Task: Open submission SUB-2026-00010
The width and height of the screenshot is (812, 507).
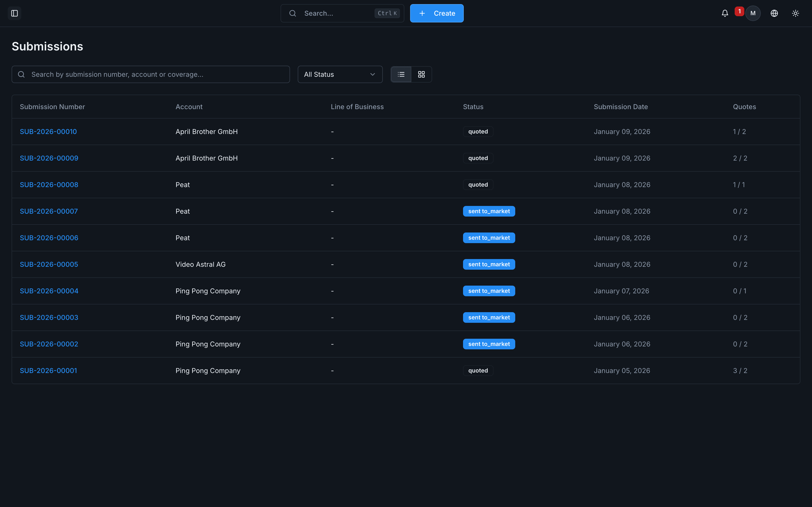Action: point(48,132)
